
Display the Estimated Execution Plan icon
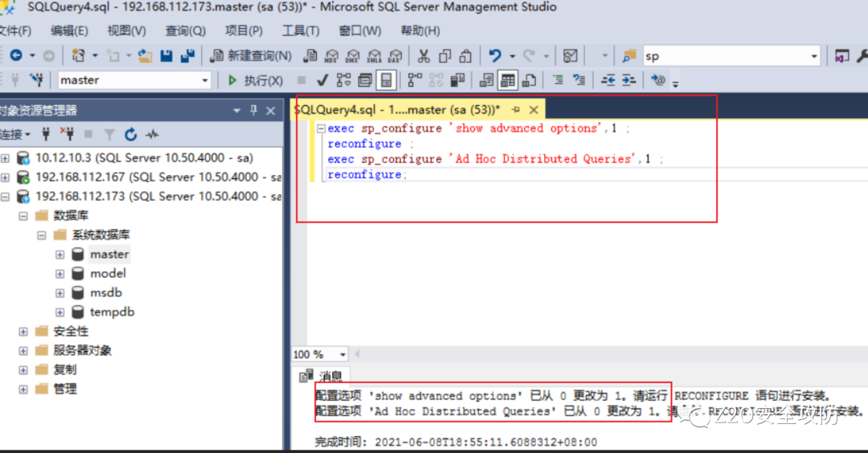344,80
